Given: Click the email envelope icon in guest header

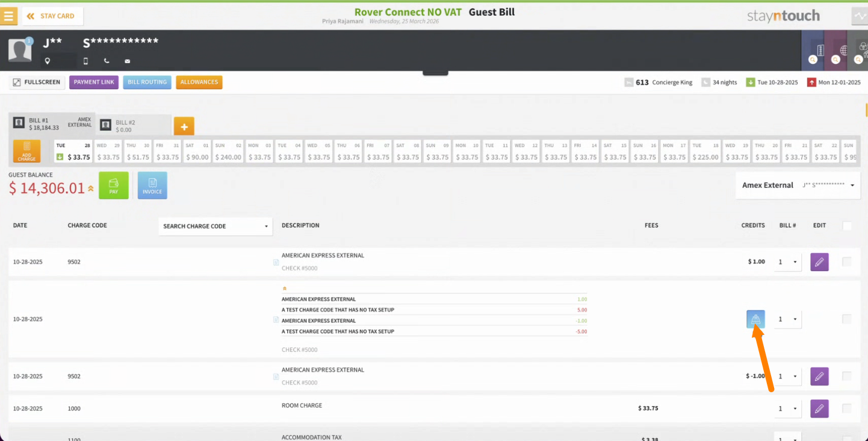Looking at the screenshot, I should pos(128,61).
